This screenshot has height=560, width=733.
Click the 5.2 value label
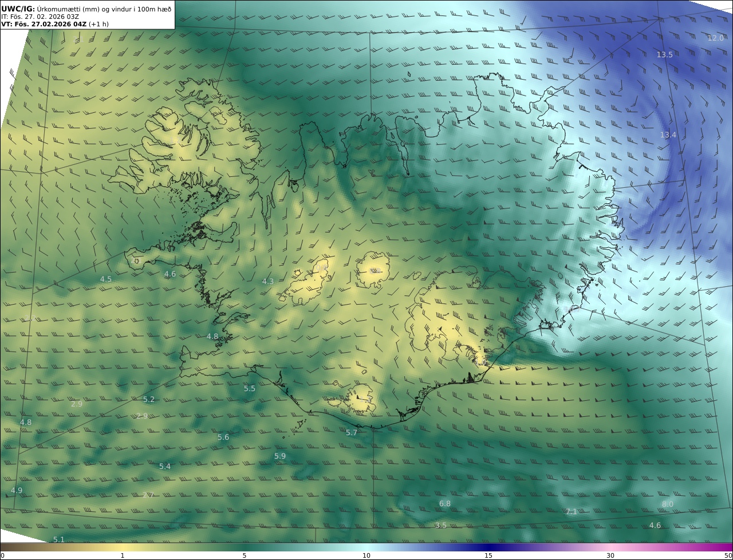click(x=149, y=399)
